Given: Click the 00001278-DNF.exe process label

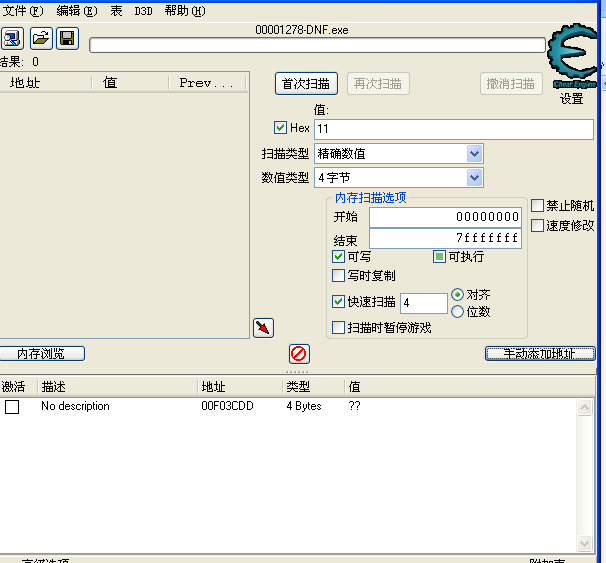Looking at the screenshot, I should 301,30.
